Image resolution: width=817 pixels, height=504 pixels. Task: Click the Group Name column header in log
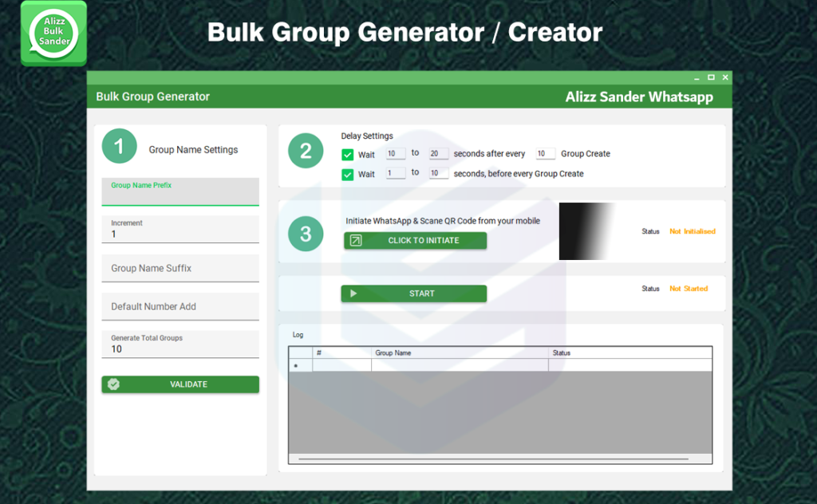pyautogui.click(x=459, y=352)
